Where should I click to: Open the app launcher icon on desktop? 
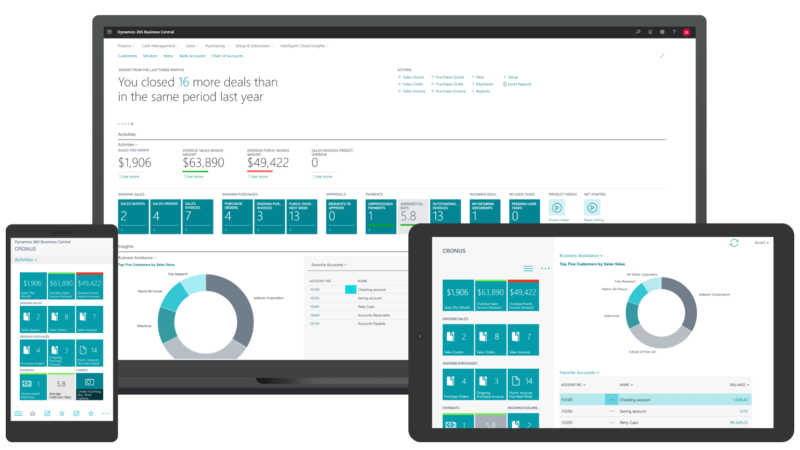[x=109, y=32]
